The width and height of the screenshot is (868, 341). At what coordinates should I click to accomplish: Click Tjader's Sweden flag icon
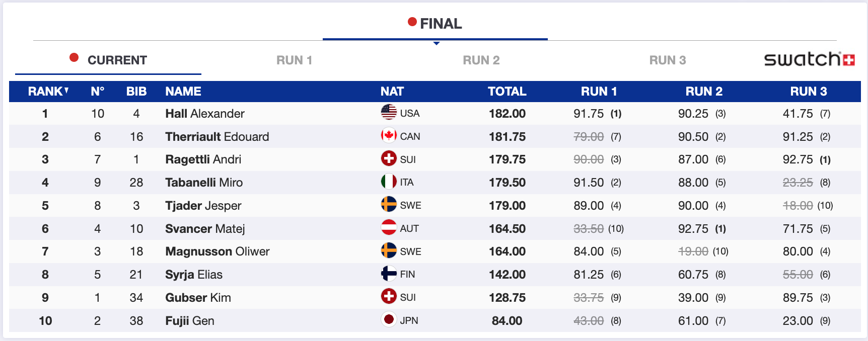389,205
